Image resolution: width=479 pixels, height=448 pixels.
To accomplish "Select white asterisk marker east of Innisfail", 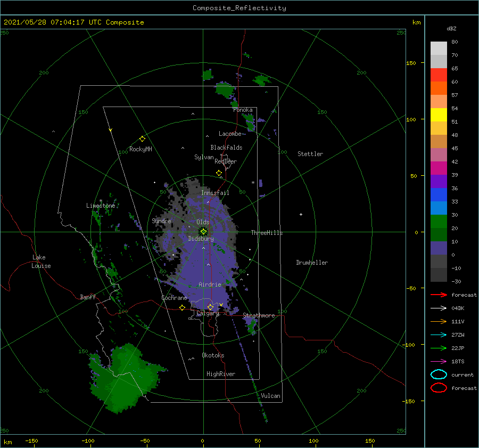I will (x=253, y=183).
